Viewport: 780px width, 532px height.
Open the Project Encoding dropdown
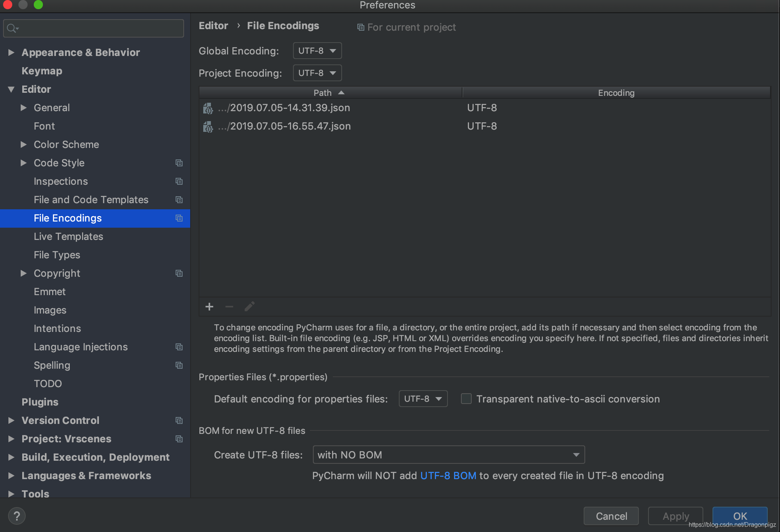[x=317, y=73]
